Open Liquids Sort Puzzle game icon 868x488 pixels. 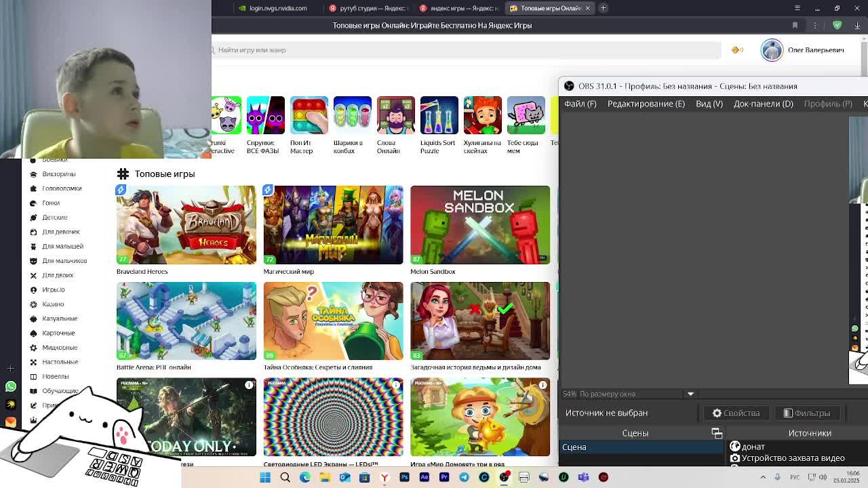439,115
